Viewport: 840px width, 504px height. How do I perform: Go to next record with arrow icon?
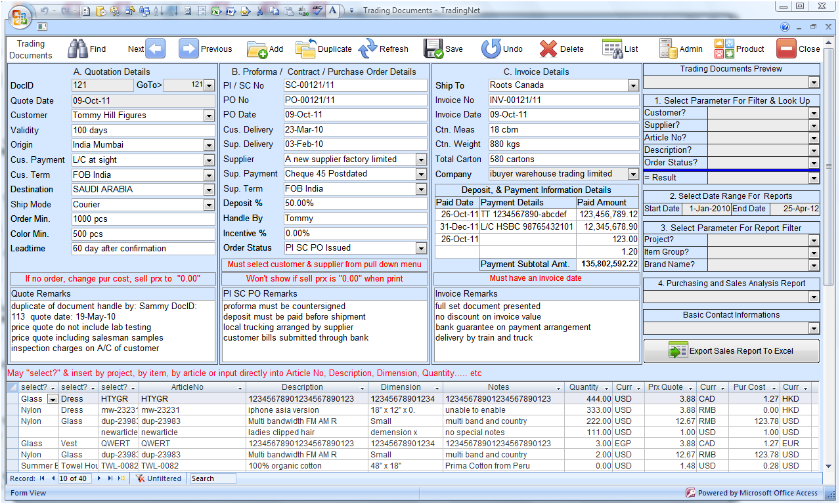[155, 49]
